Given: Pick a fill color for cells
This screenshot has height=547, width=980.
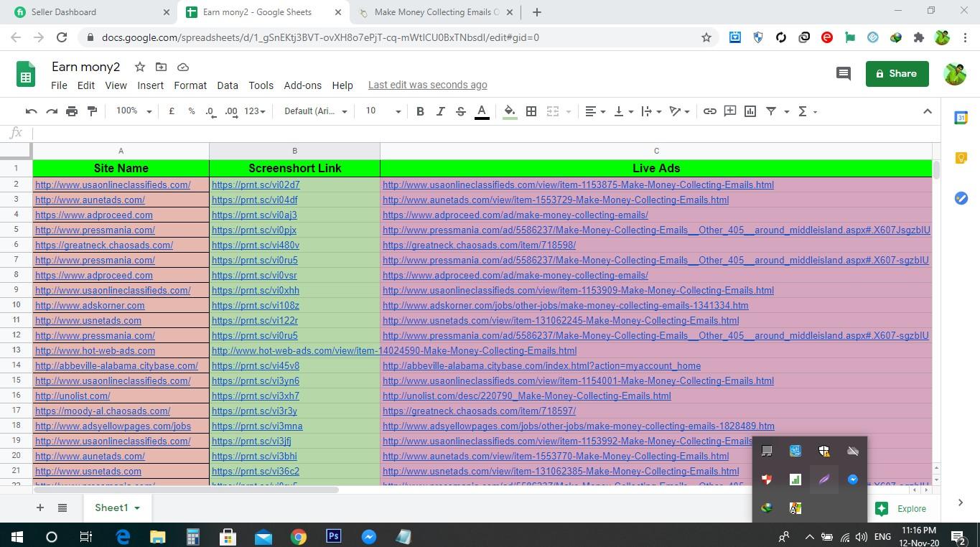Looking at the screenshot, I should click(x=508, y=111).
